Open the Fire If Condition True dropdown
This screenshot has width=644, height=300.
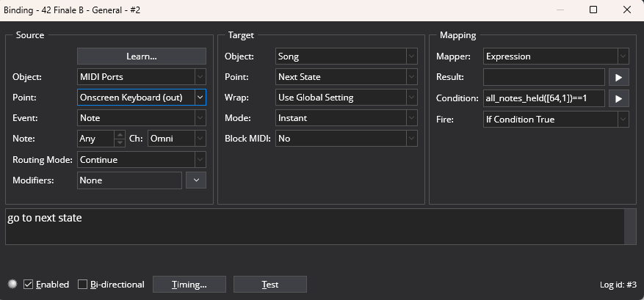point(556,120)
